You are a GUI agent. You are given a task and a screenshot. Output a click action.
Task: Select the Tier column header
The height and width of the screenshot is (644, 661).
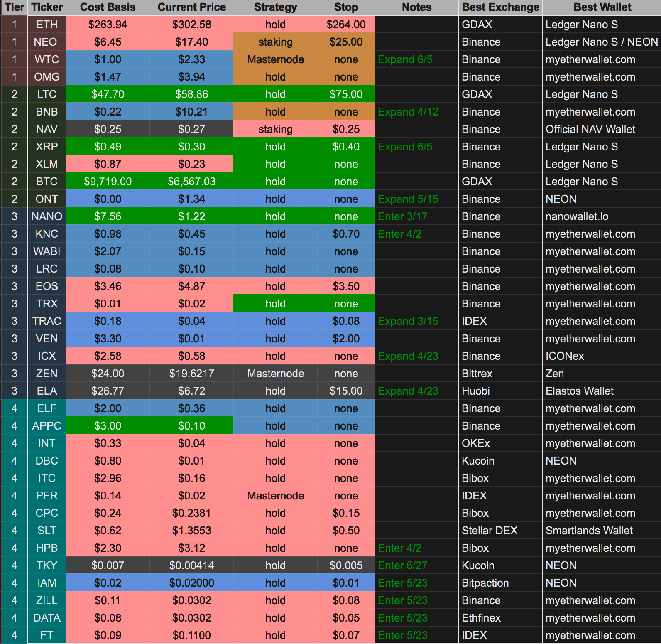click(14, 7)
